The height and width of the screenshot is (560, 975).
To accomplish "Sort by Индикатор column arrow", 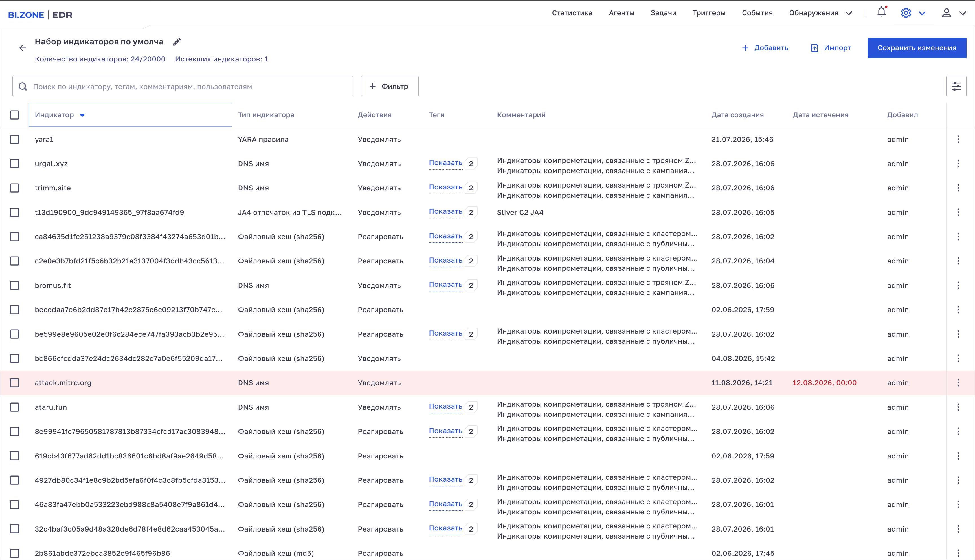I will coord(82,115).
